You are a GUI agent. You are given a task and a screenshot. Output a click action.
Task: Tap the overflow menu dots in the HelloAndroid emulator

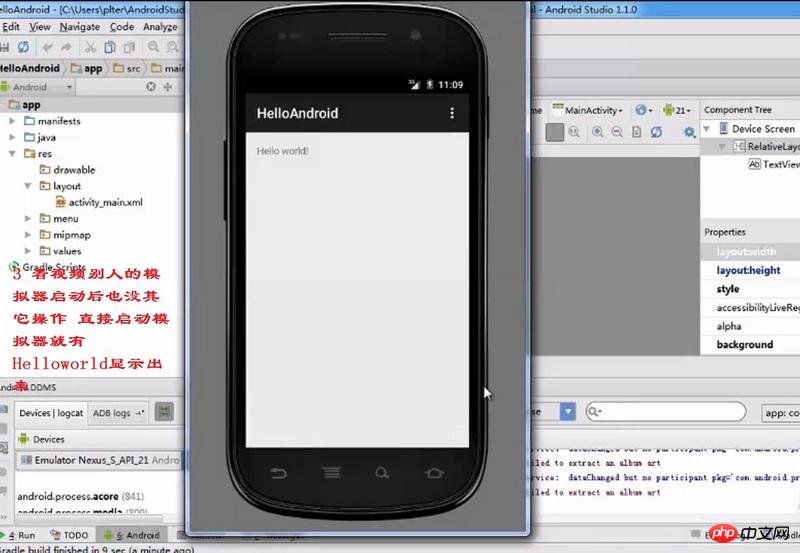(452, 113)
